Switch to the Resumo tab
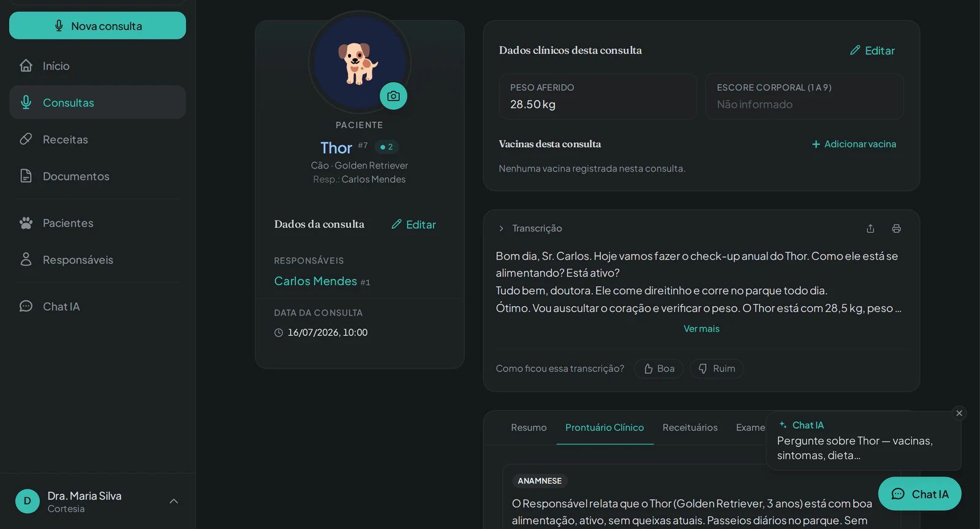Screen dimensions: 980x529 529,427
